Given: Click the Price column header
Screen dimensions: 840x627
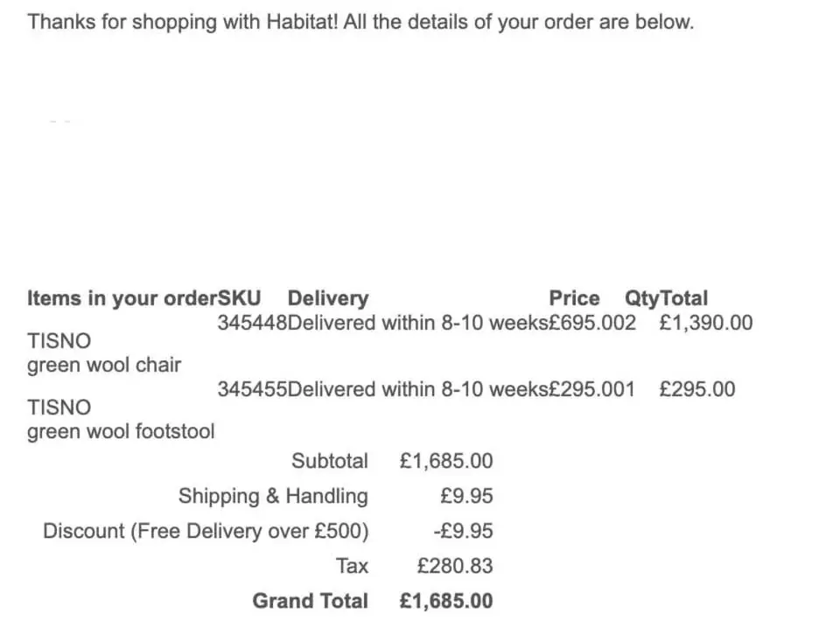Looking at the screenshot, I should click(x=574, y=298).
